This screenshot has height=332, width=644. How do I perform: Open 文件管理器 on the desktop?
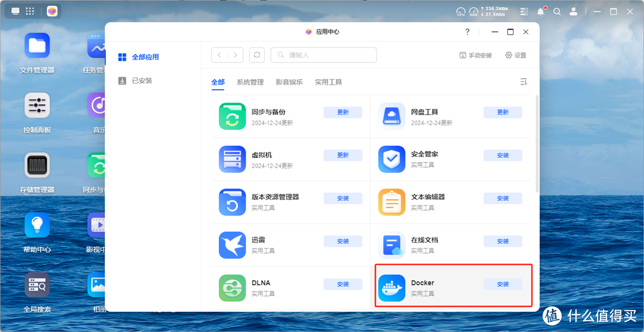coord(37,45)
